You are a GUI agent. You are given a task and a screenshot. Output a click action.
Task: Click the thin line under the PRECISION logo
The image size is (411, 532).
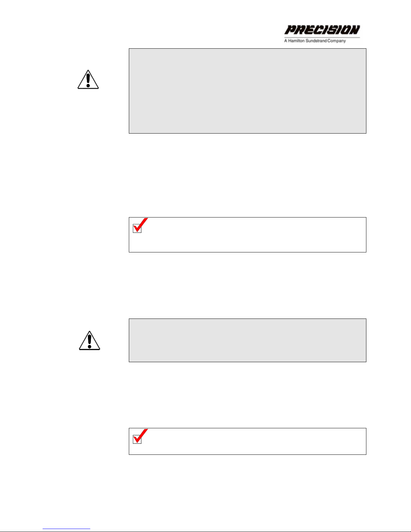pos(322,37)
